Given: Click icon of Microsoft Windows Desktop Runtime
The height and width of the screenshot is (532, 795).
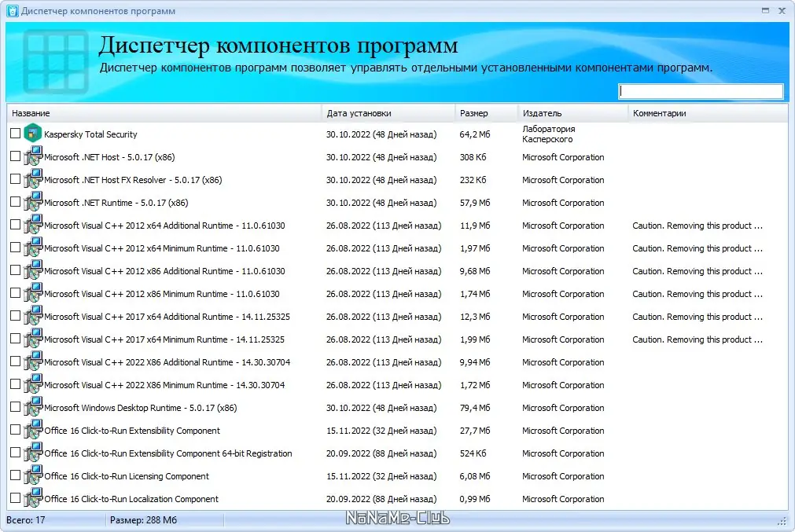Looking at the screenshot, I should pos(33,407).
